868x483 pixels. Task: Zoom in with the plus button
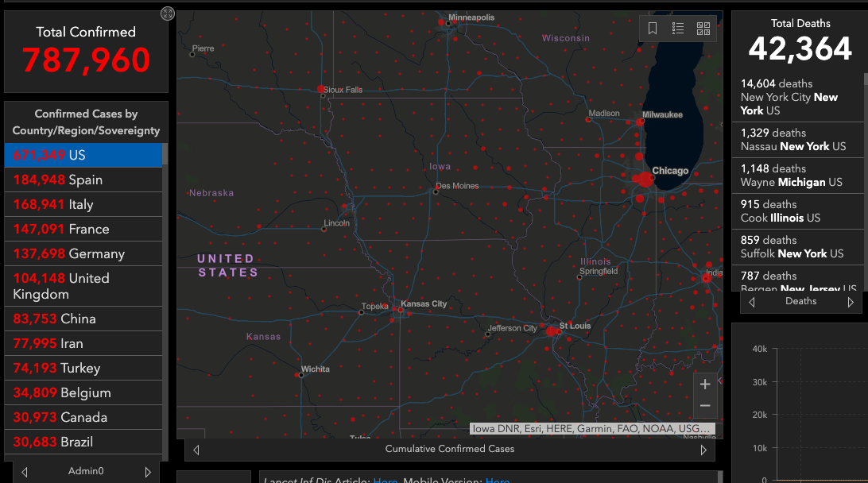point(705,384)
